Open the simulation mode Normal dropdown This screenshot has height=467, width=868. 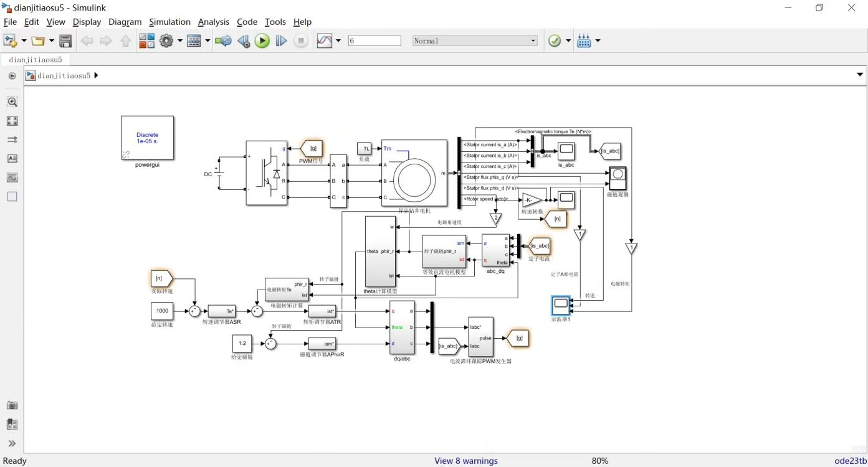pos(475,40)
